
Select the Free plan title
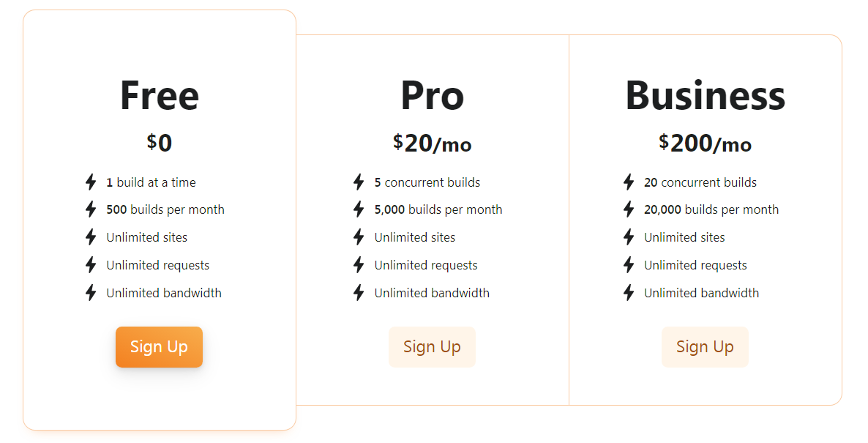coord(159,95)
